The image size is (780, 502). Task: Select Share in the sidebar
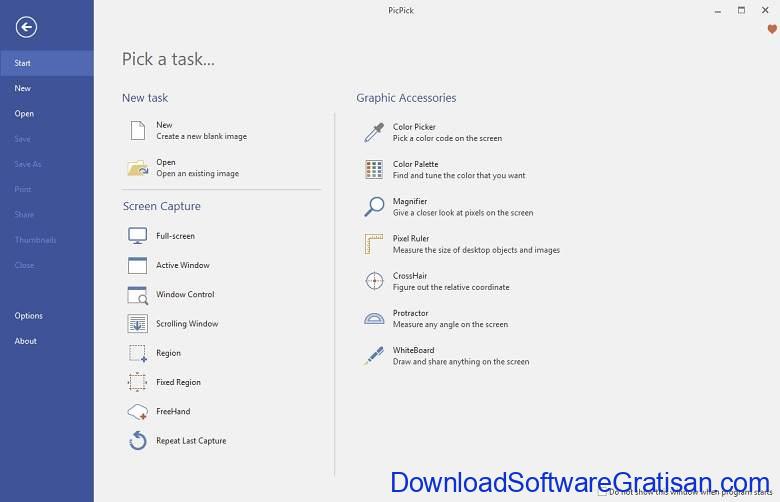47,215
